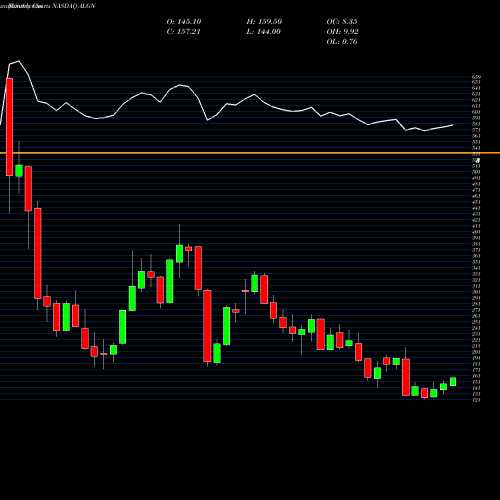Select the close price C: 157.21
This screenshot has width=500, height=500.
[184, 32]
